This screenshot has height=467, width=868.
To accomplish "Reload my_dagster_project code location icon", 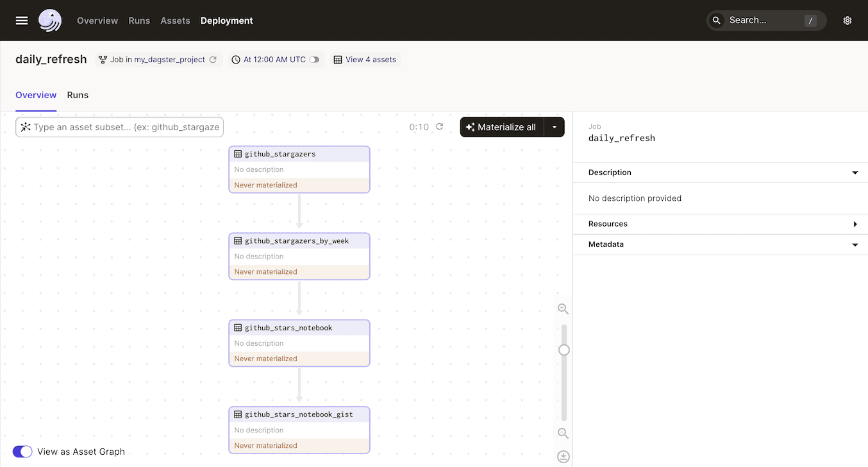I will pyautogui.click(x=213, y=60).
